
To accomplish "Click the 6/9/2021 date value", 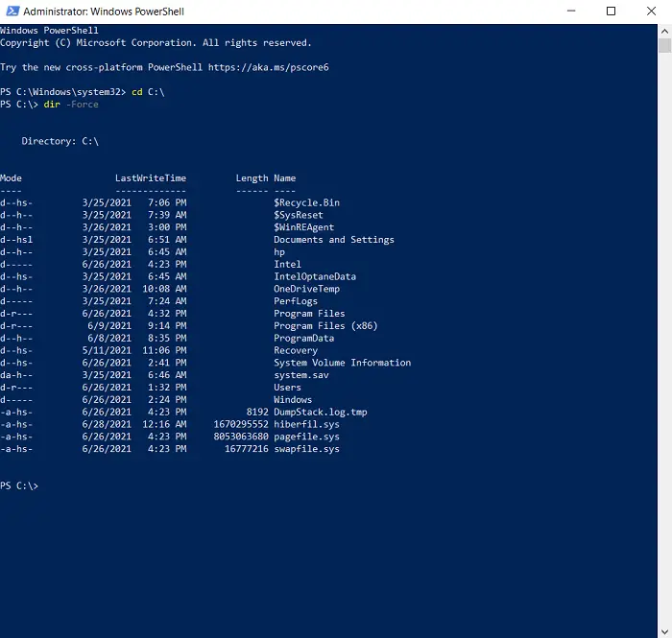I will pos(109,326).
